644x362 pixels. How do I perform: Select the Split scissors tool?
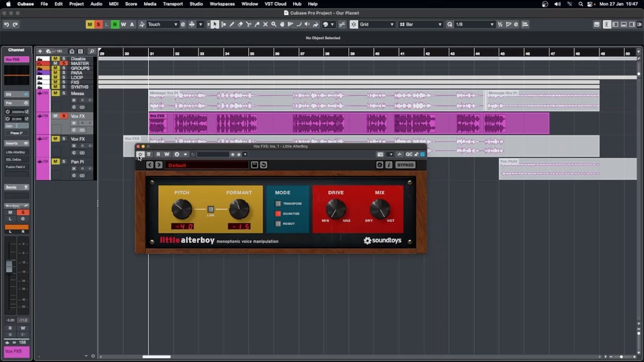[249, 24]
